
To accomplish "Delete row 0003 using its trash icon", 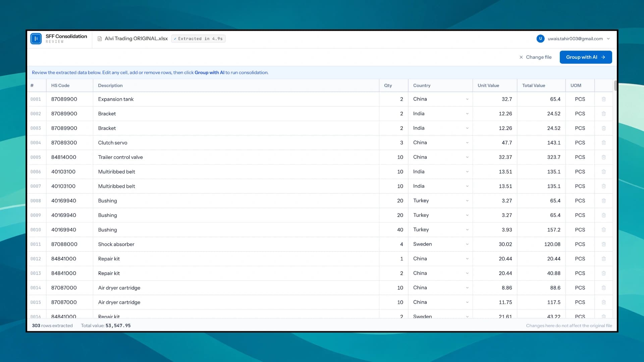I will coord(604,128).
